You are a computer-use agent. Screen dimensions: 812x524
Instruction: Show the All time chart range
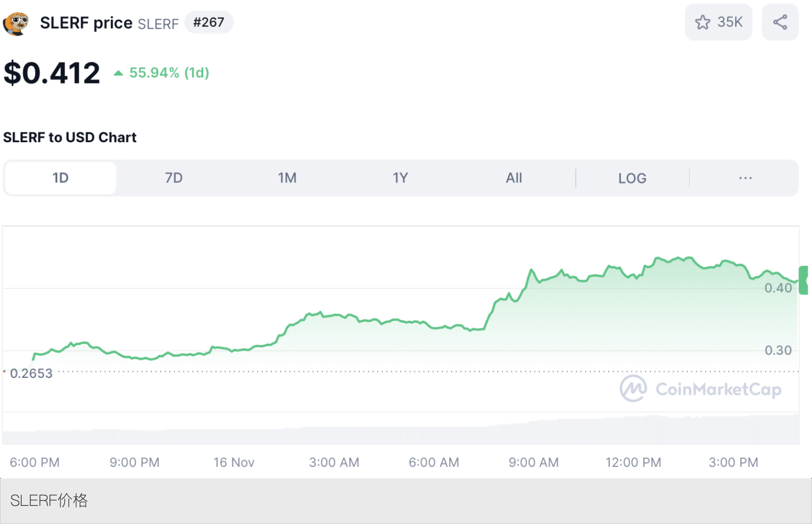514,178
